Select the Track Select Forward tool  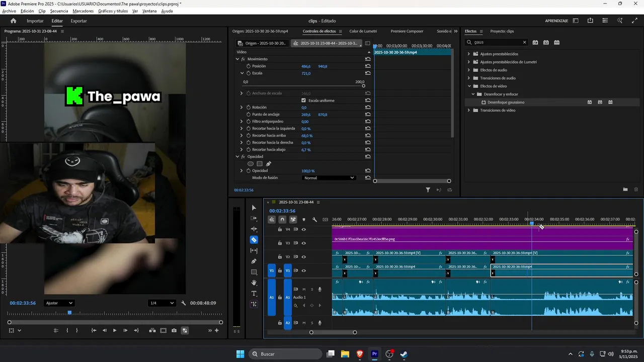254,218
